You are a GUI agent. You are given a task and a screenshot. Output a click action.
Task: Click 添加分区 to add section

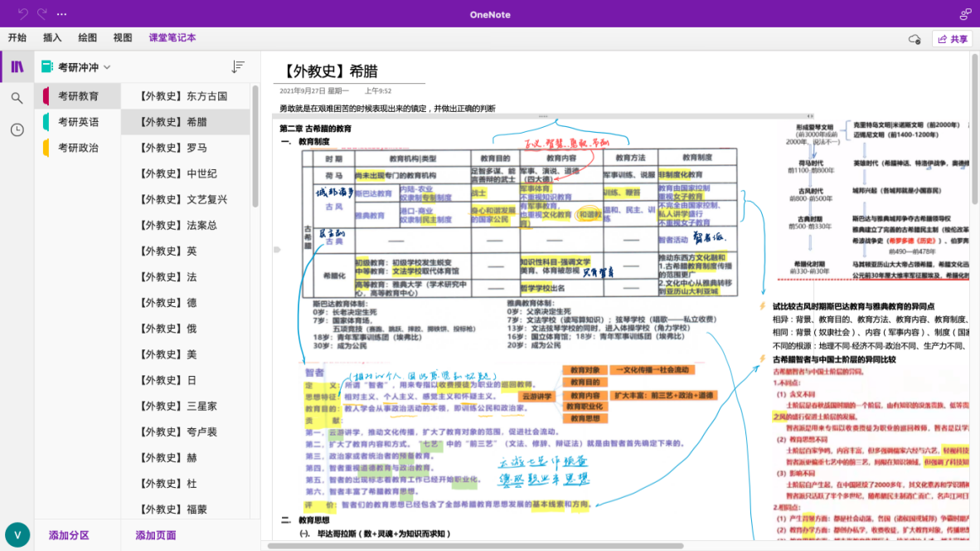69,535
